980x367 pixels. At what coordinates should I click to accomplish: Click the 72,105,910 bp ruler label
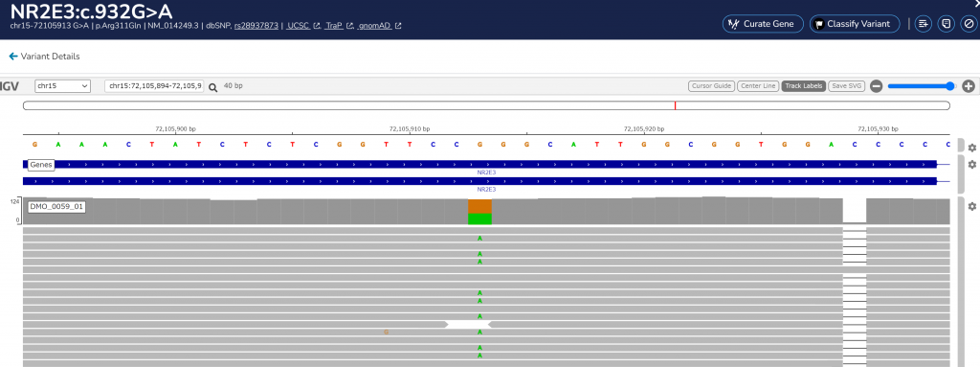tap(410, 129)
